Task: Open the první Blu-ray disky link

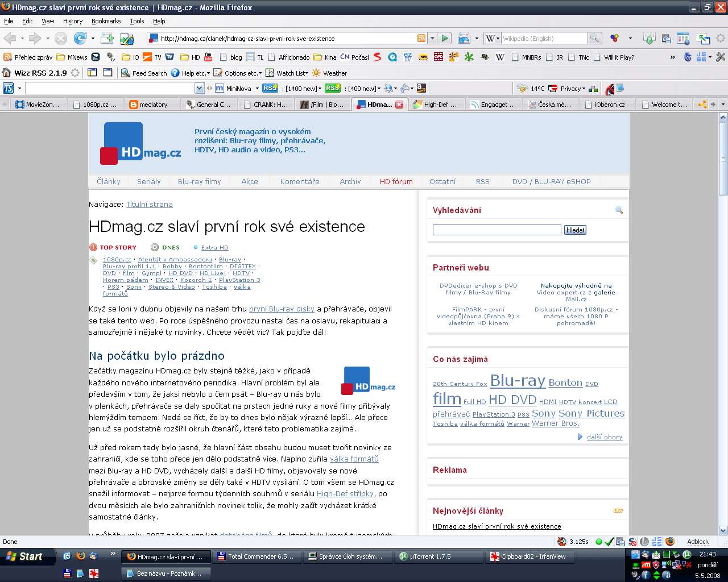Action: 282,309
